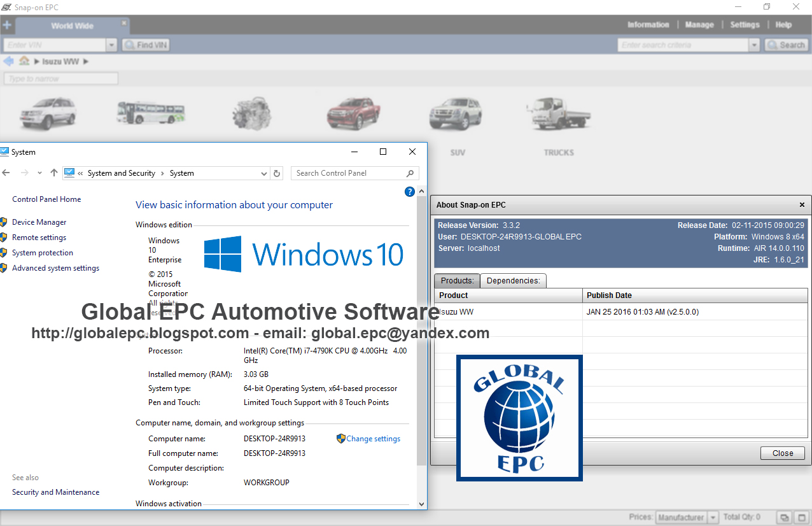
Task: Switch to the Dependencies tab
Action: (513, 281)
